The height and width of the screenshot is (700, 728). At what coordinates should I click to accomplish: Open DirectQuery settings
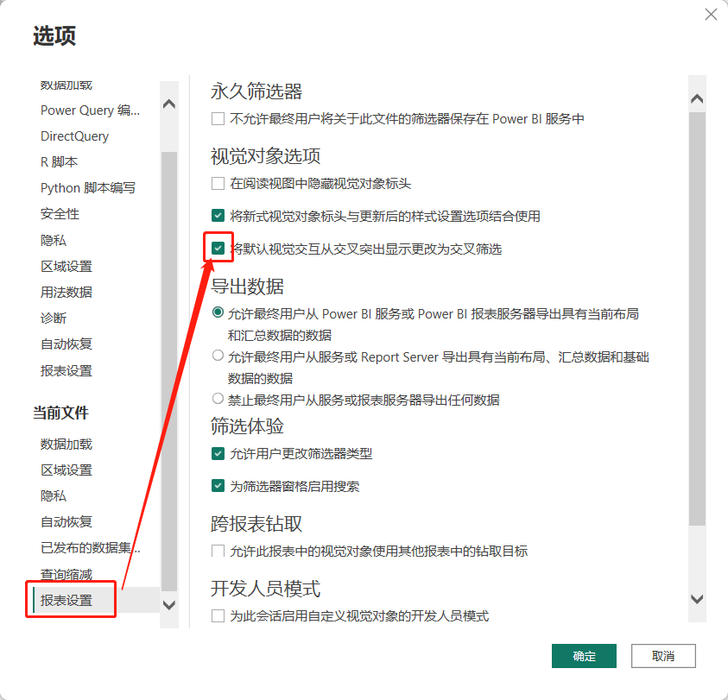pyautogui.click(x=75, y=136)
